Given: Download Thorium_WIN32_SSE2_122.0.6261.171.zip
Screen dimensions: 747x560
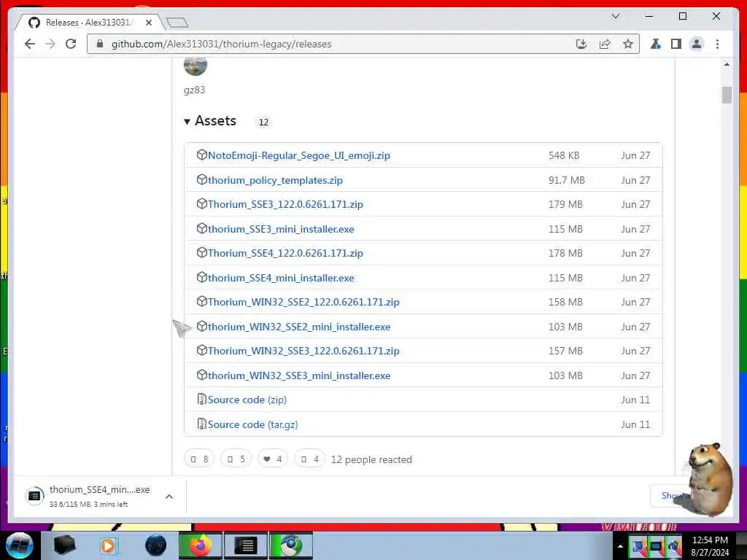Looking at the screenshot, I should (x=303, y=302).
